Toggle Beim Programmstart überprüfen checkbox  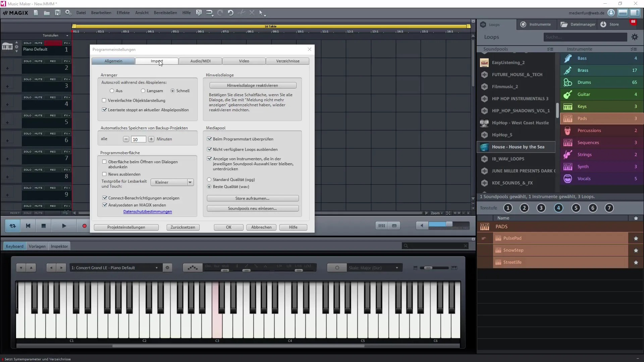click(x=209, y=139)
